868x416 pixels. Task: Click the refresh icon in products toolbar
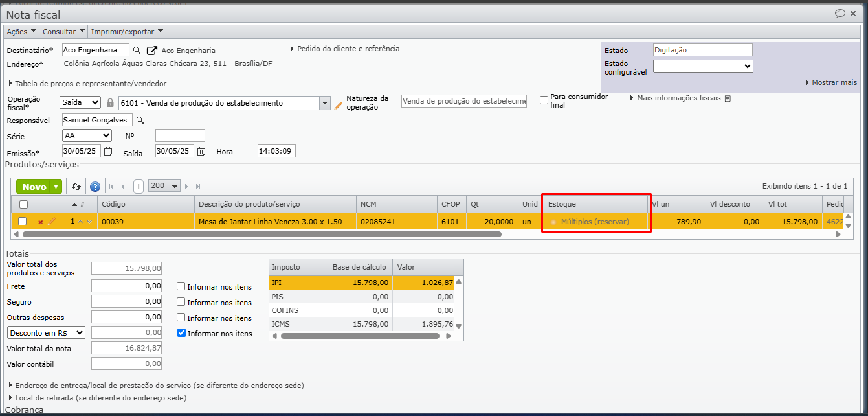coord(76,187)
